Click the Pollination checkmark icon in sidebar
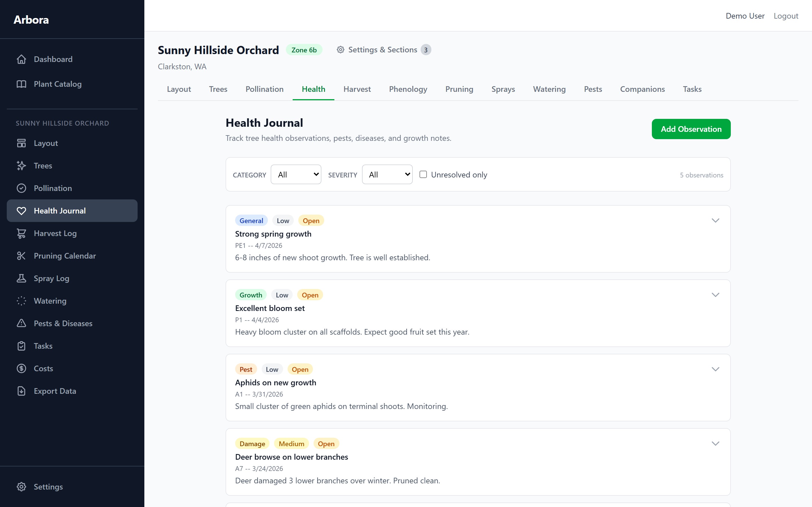This screenshot has height=507, width=812. [21, 188]
